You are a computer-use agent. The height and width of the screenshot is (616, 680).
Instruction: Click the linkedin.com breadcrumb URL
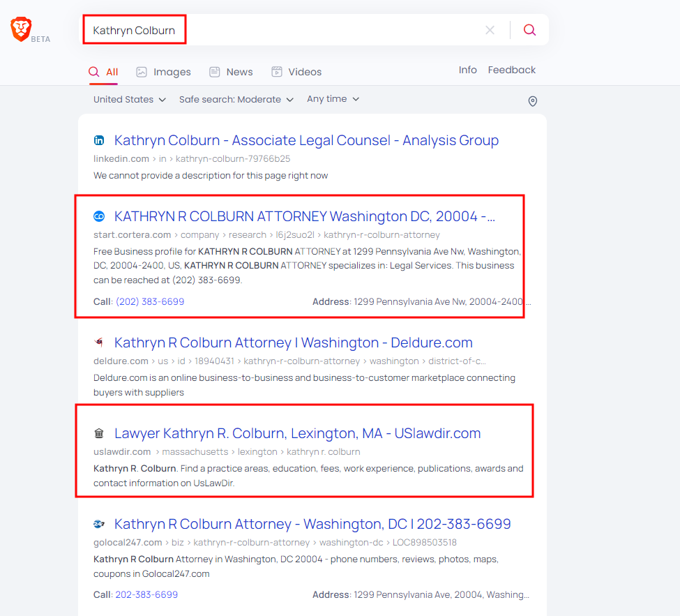coord(192,159)
